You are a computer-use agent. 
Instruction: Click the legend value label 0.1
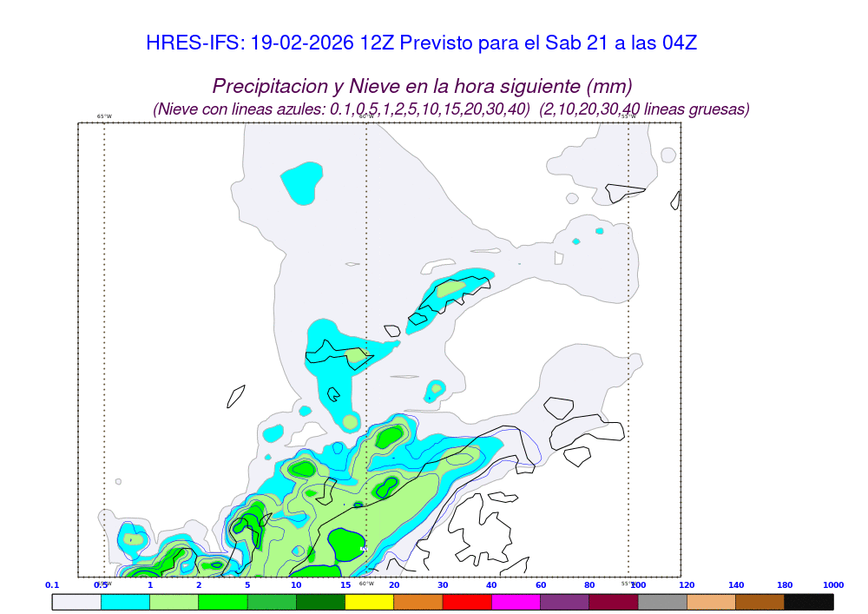click(52, 585)
